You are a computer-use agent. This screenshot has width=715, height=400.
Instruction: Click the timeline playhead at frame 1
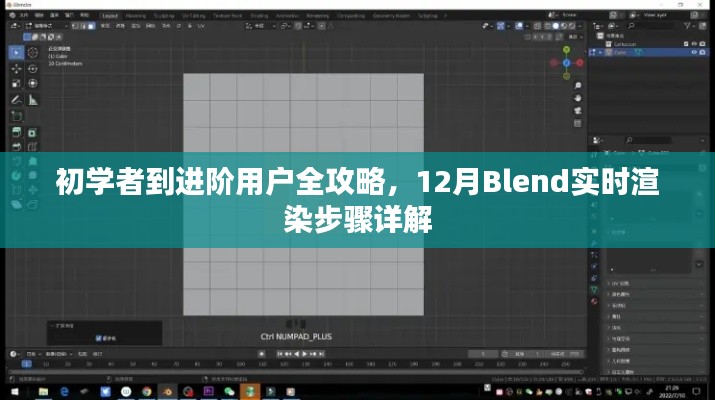[26, 364]
